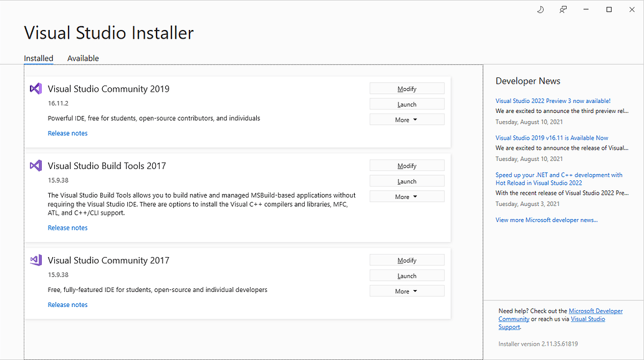Click the Visual Studio Installer heading

click(109, 33)
